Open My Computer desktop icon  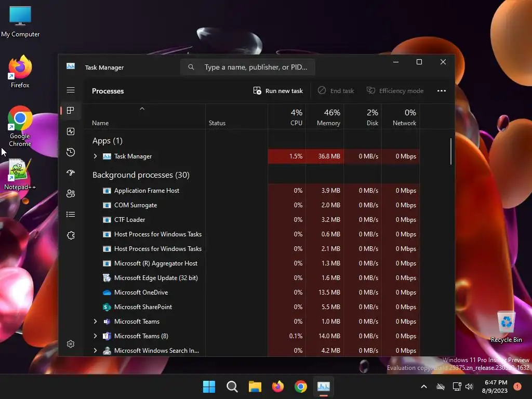20,21
